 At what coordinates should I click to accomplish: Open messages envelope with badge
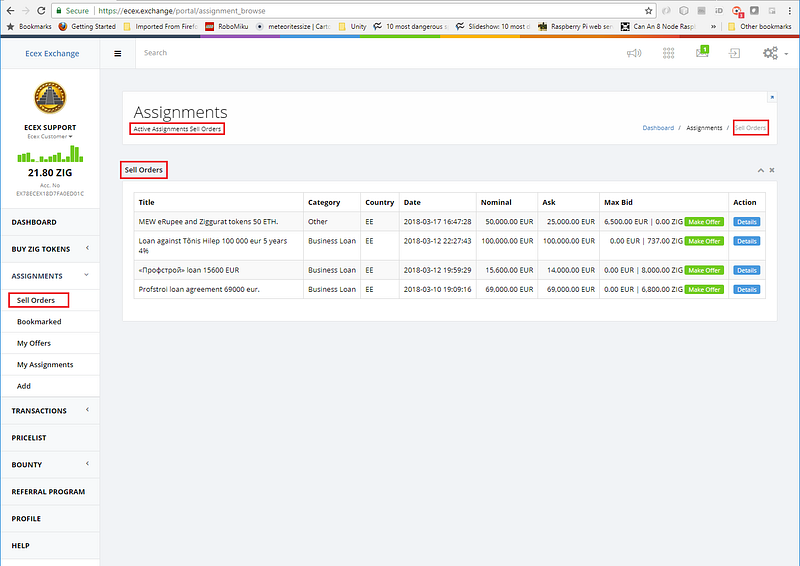703,52
